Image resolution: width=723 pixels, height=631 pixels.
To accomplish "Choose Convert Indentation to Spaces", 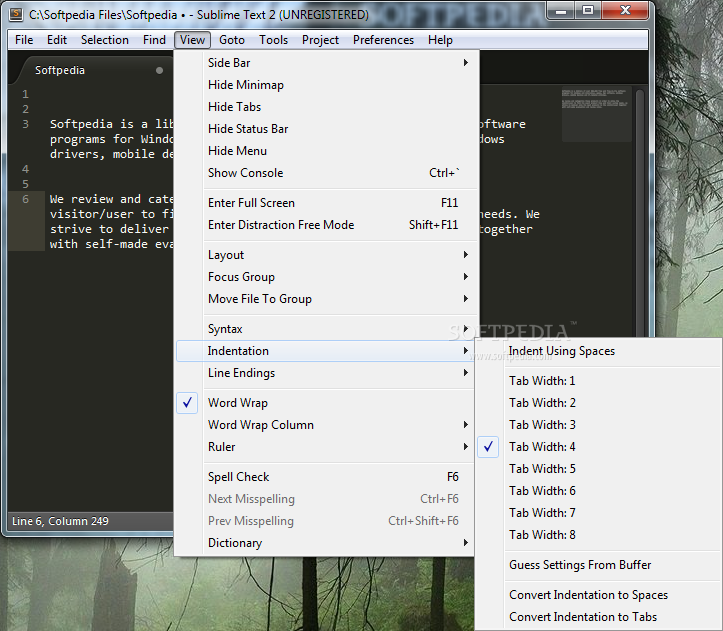I will pyautogui.click(x=598, y=595).
